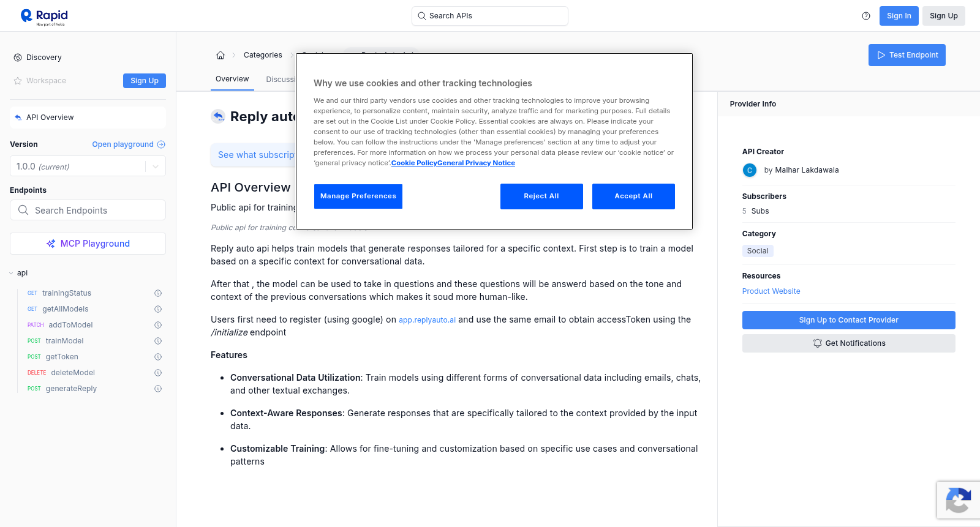Click Sign Up to Contact Provider
This screenshot has height=527, width=980.
pyautogui.click(x=849, y=320)
